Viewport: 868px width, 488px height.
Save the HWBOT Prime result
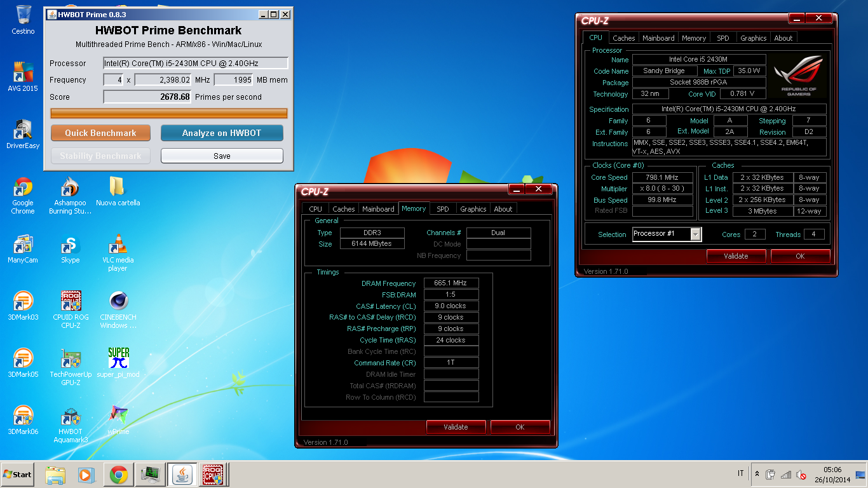[x=222, y=156]
